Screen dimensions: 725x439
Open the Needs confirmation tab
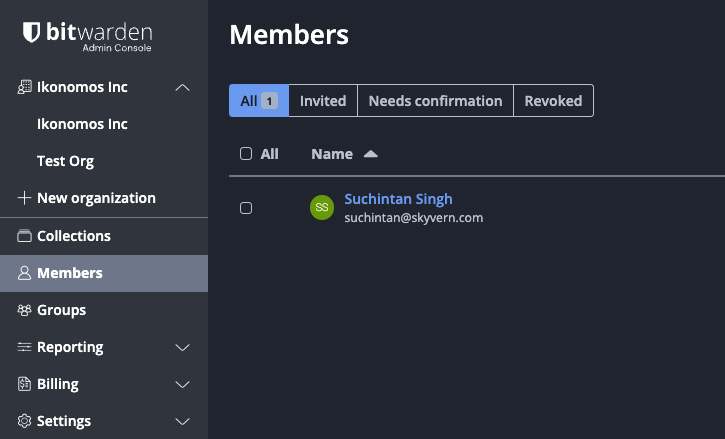435,101
